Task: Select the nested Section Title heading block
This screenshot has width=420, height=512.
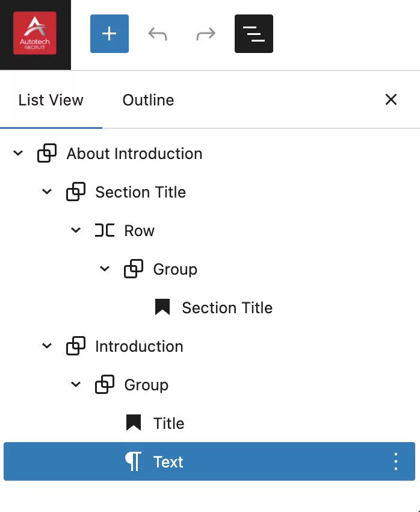Action: pos(227,308)
